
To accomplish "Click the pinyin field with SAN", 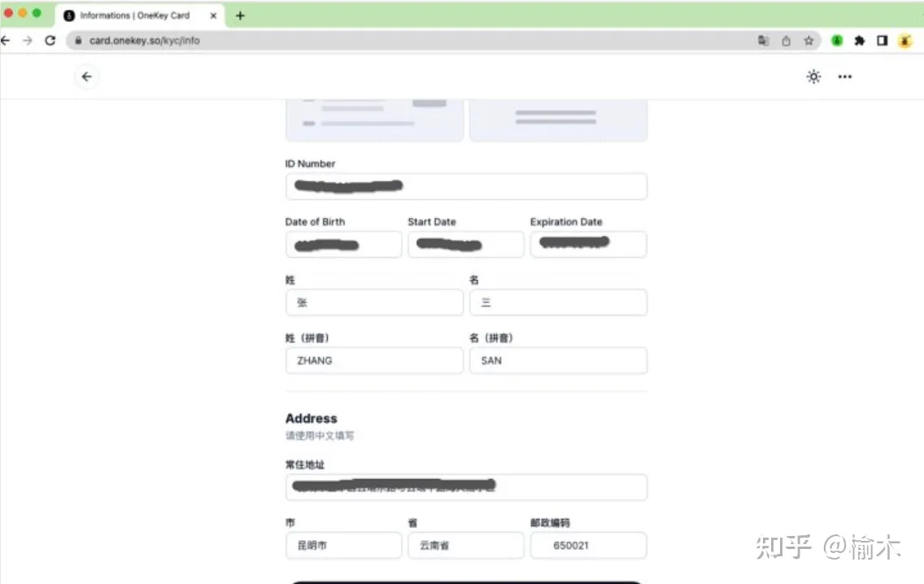I will [558, 360].
